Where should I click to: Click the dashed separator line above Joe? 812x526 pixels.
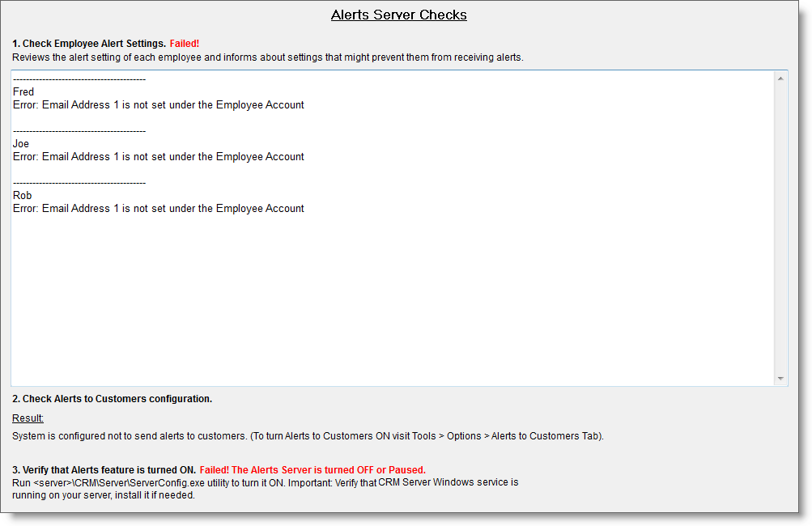(79, 131)
